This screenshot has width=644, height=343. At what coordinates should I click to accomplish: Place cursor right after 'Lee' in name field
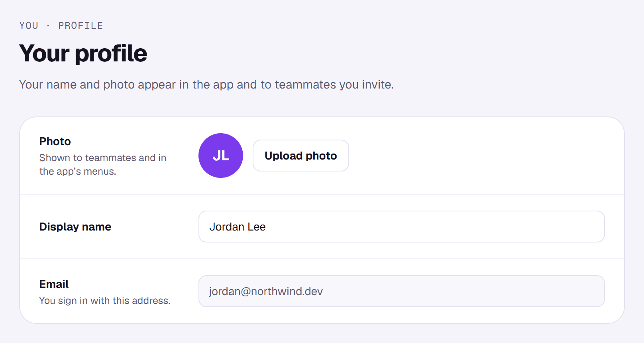(x=266, y=227)
